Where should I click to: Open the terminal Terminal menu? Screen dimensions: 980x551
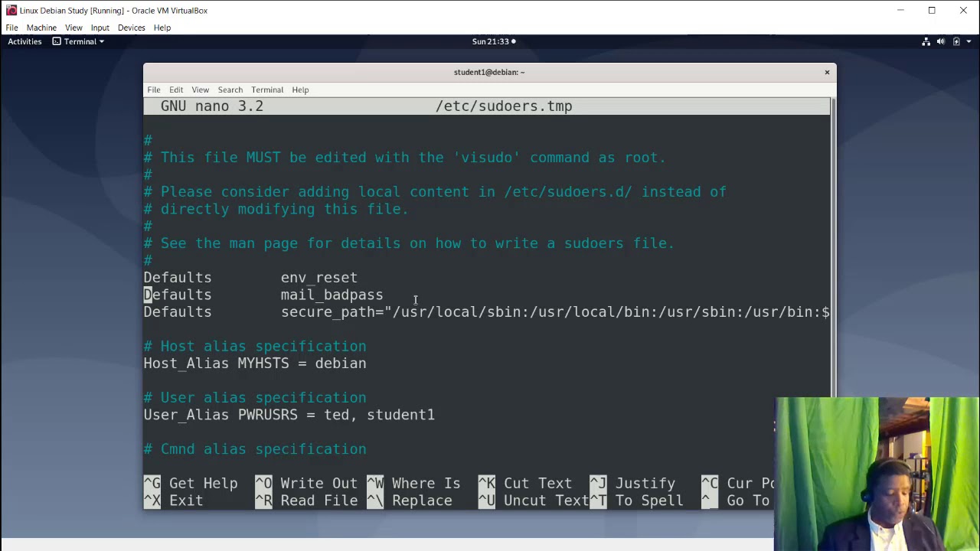[x=267, y=90]
